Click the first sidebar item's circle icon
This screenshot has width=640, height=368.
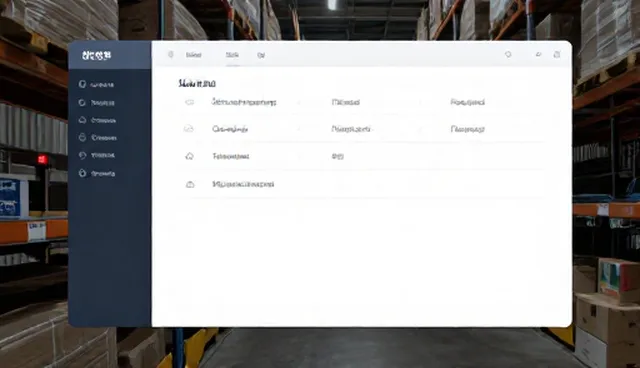82,84
